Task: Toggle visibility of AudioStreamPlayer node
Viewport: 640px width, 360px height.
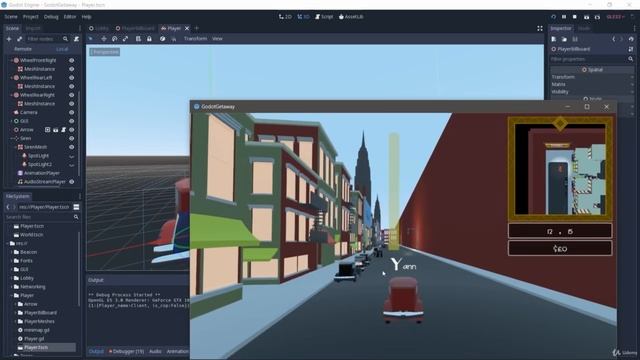Action: 71,182
